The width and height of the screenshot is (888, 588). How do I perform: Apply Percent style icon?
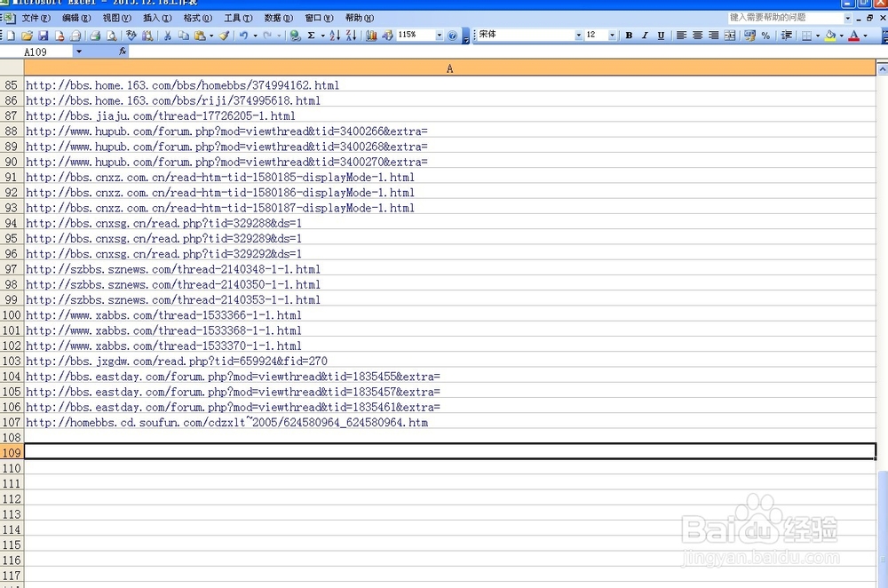[x=765, y=36]
